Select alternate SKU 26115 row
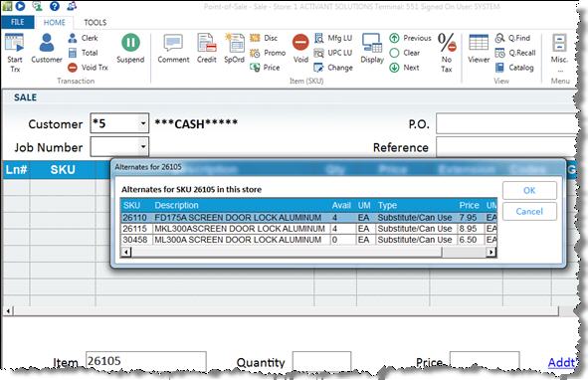 [308, 229]
